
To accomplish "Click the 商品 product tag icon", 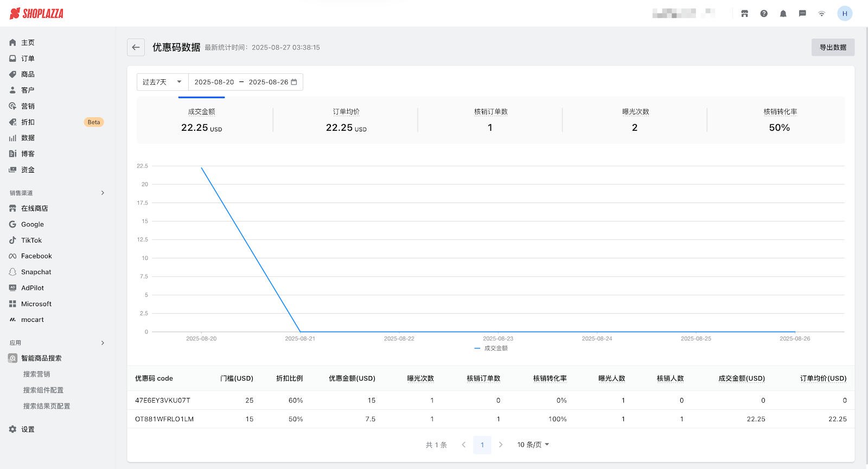I will [x=12, y=74].
